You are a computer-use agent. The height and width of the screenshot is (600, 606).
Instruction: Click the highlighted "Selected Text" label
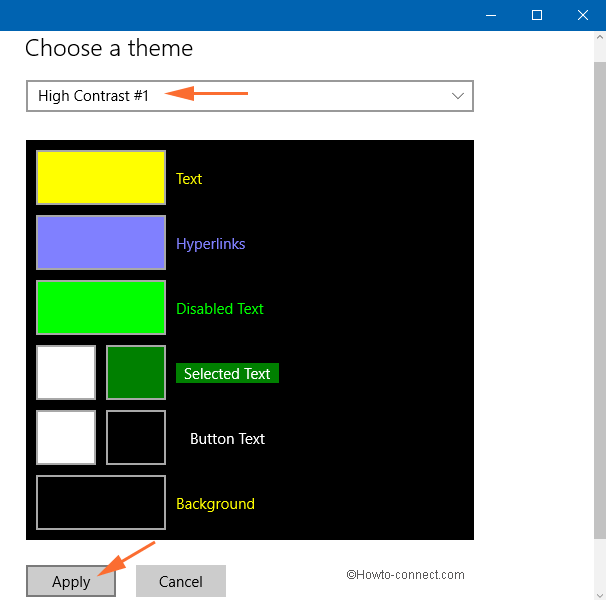tap(227, 373)
